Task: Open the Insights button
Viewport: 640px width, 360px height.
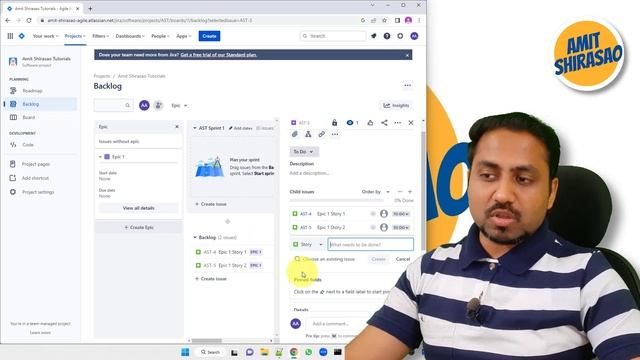Action: 396,105
